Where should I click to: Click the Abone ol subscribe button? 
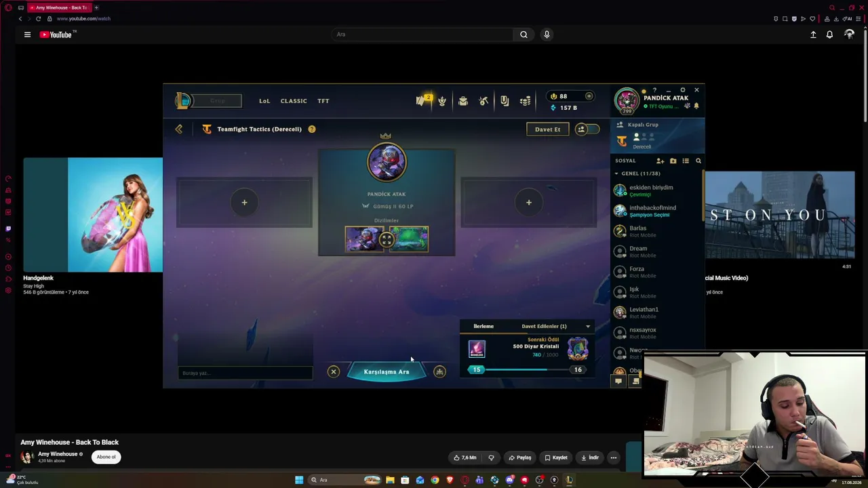[x=106, y=457]
